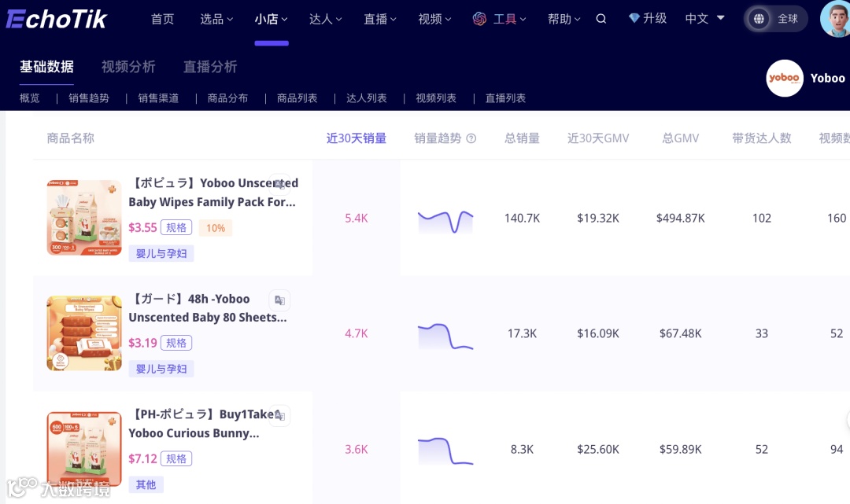Click the Yoboo shop name
Screen dimensions: 850x504
828,79
